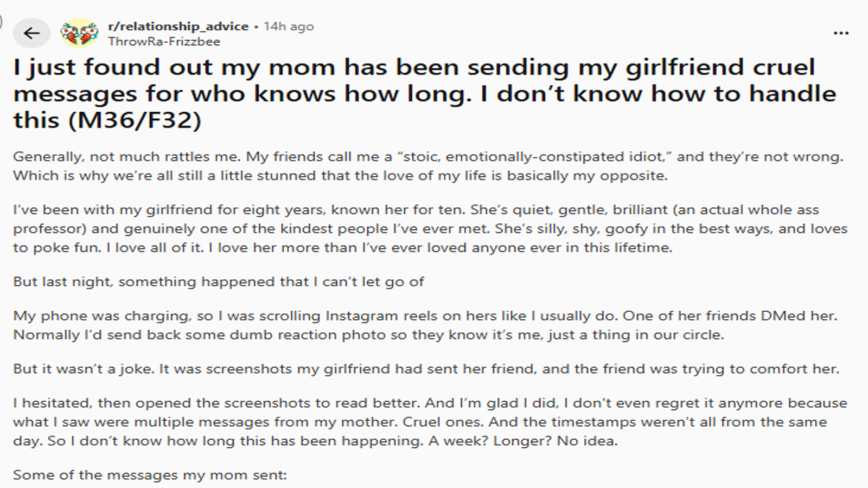
Task: Click the back arrow button
Action: pos(31,33)
